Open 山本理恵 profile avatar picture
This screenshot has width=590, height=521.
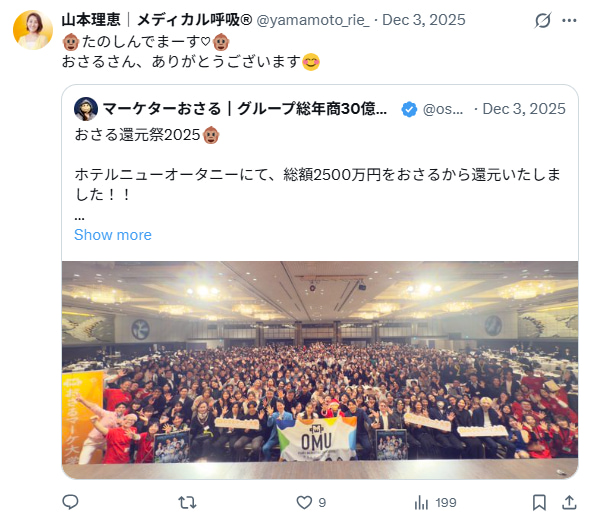(x=33, y=30)
